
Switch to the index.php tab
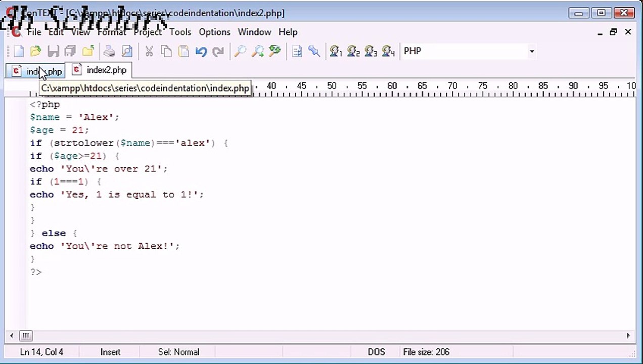click(x=36, y=71)
